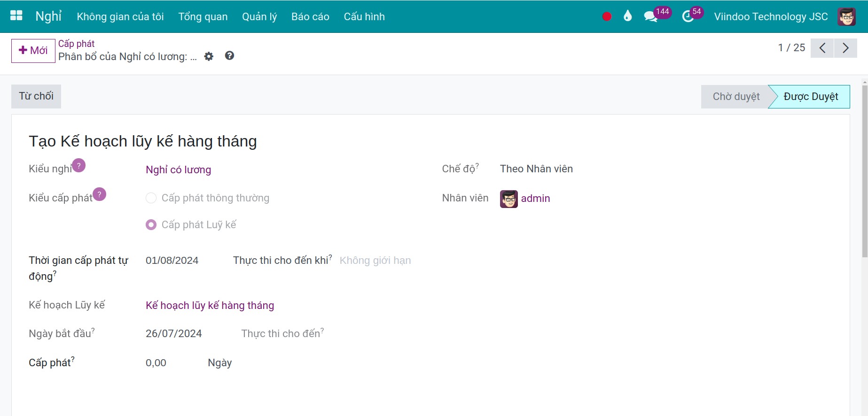Go to previous record with left chevron
This screenshot has width=868, height=416.
click(x=822, y=48)
